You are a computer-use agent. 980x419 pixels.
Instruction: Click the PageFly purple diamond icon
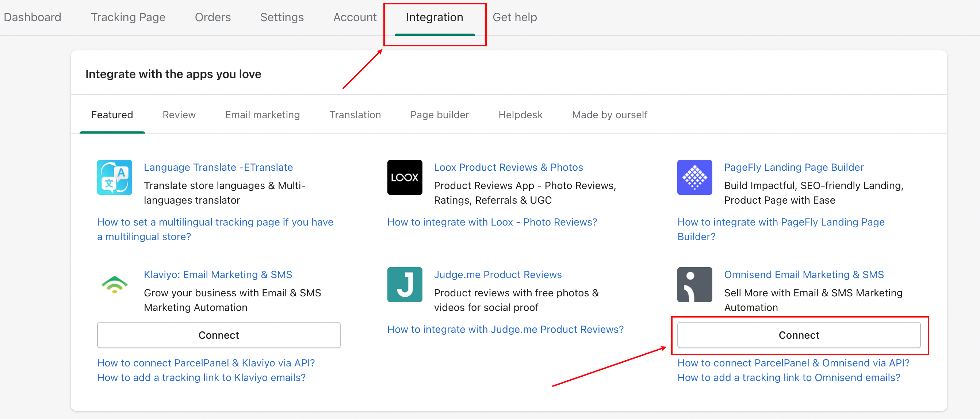tap(695, 177)
